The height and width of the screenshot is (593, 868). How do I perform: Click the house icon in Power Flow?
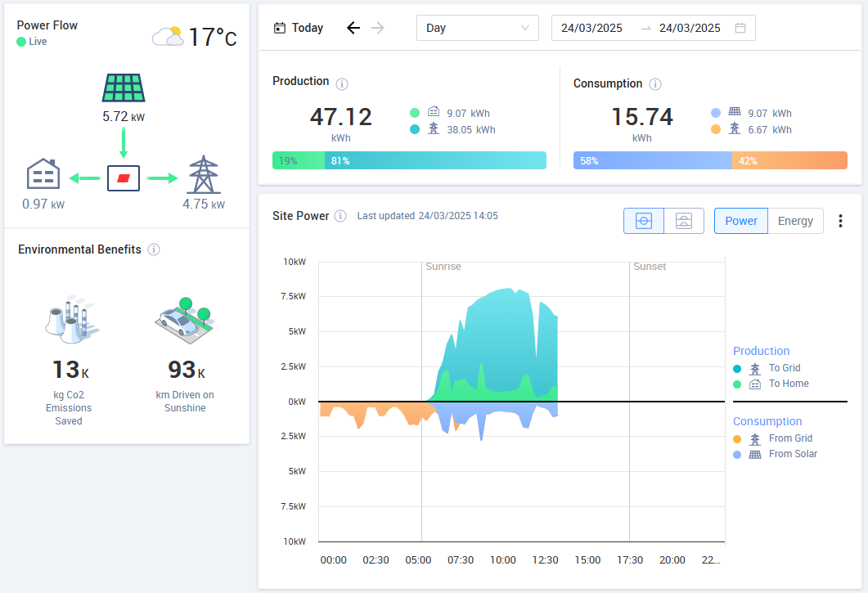43,174
